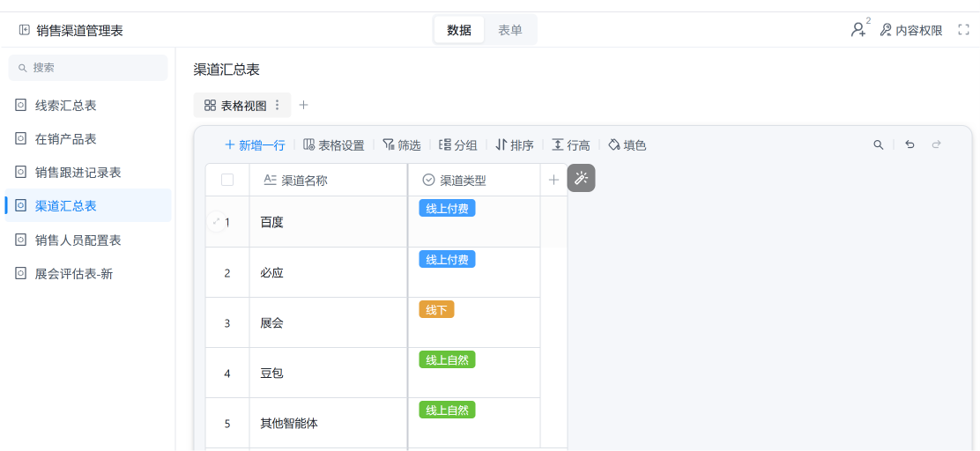Expand row 1 record icon
The height and width of the screenshot is (451, 980).
(216, 221)
